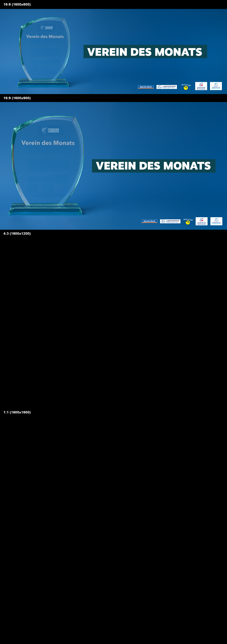Select the 16:9 (1600x900) label
The height and width of the screenshot is (644, 227).
(17, 98)
